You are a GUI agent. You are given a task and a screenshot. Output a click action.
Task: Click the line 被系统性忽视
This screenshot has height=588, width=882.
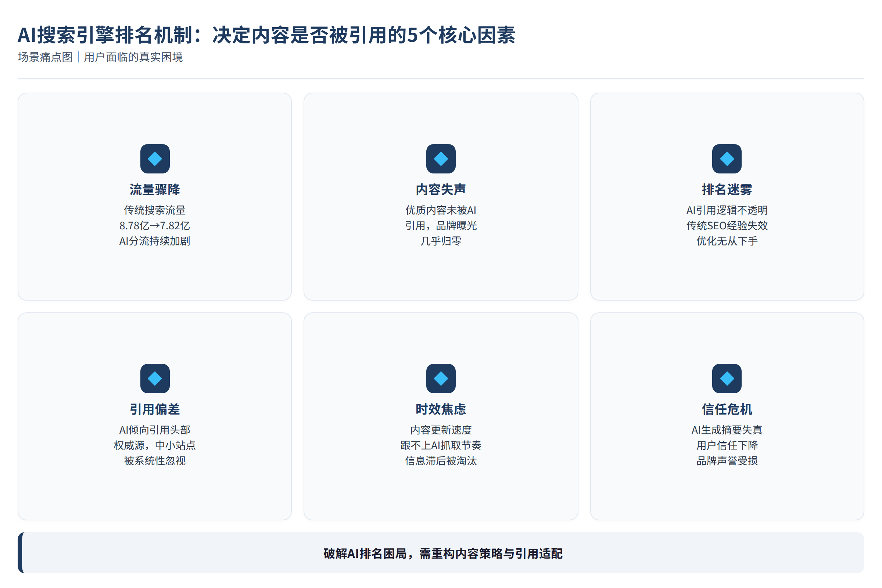(x=155, y=461)
